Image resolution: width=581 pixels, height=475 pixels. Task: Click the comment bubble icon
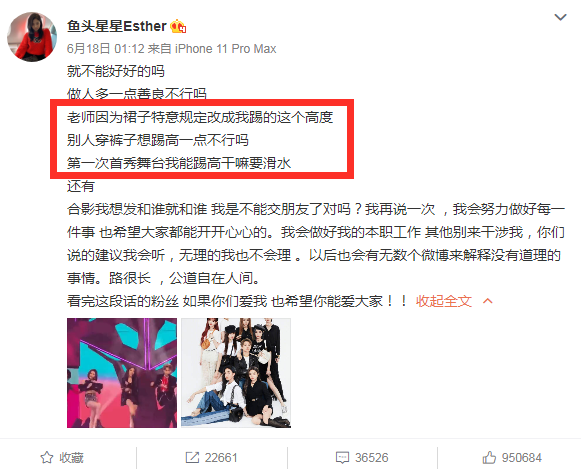click(342, 458)
